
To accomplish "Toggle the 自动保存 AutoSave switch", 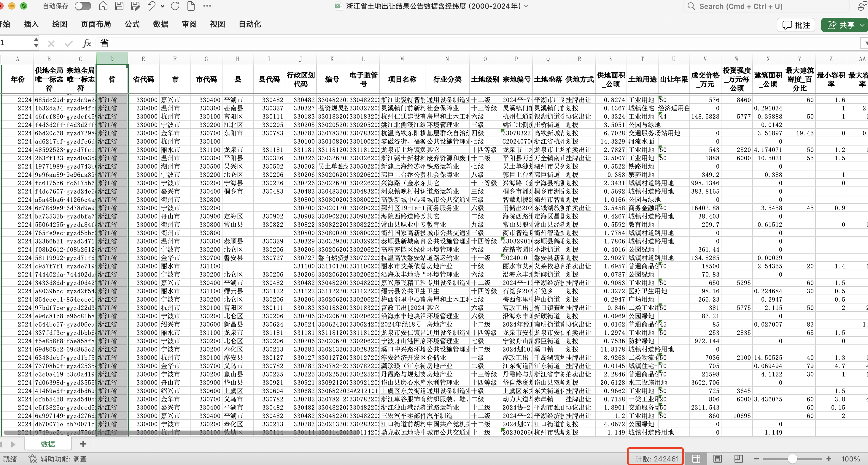I will pyautogui.click(x=83, y=6).
